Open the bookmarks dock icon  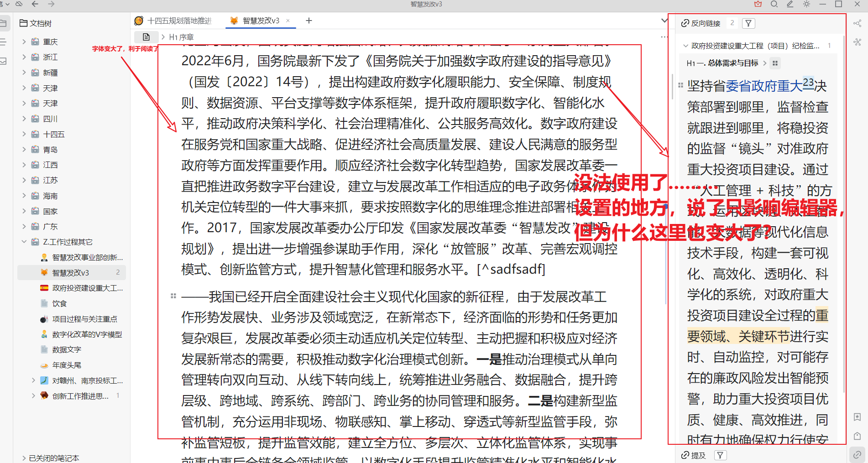pyautogui.click(x=858, y=417)
